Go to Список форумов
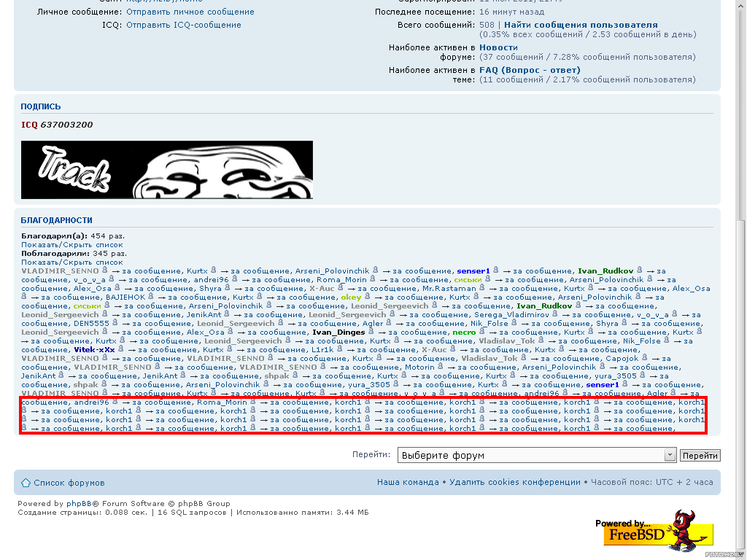Screen dimensions: 747x560 point(69,483)
